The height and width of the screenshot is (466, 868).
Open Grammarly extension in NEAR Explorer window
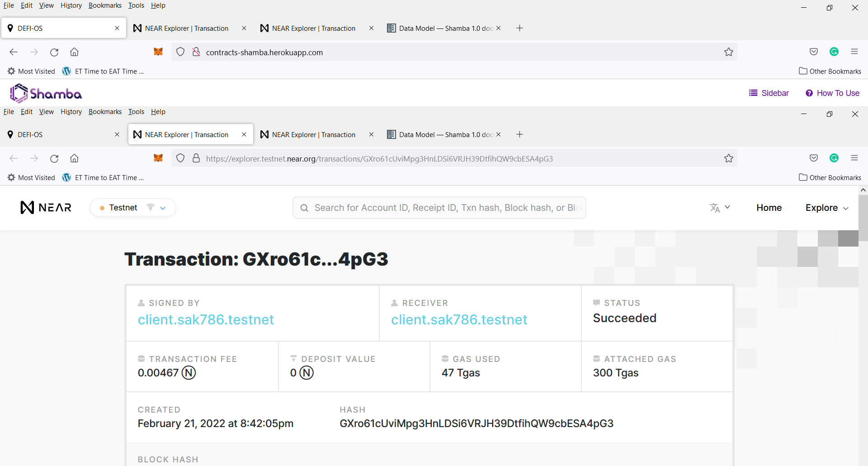[x=834, y=158]
